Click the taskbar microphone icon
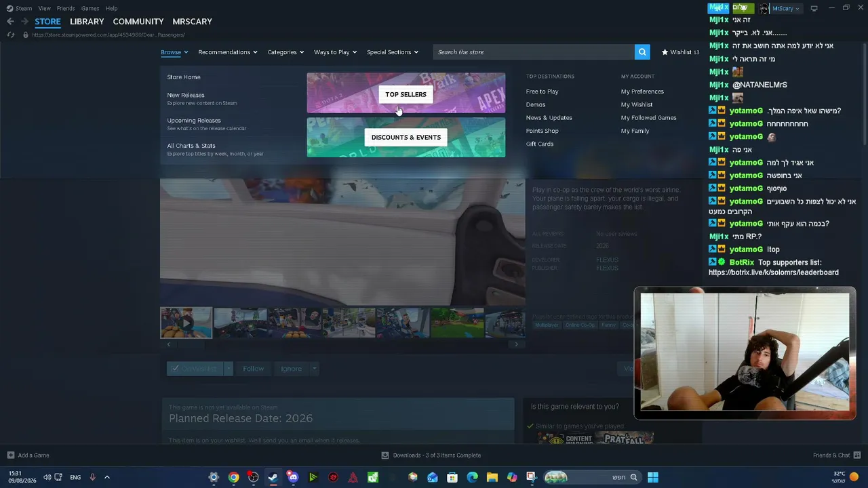Screen dimensions: 868x488 tap(92, 477)
